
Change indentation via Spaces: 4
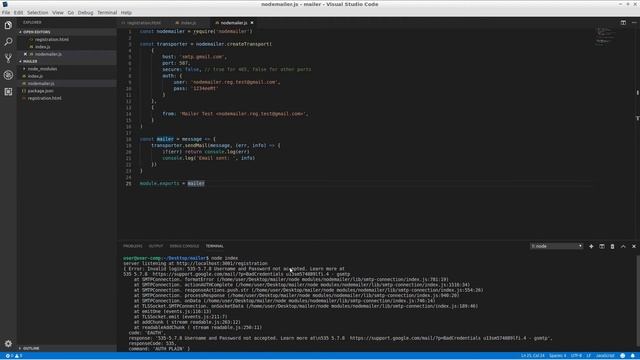(x=558, y=356)
